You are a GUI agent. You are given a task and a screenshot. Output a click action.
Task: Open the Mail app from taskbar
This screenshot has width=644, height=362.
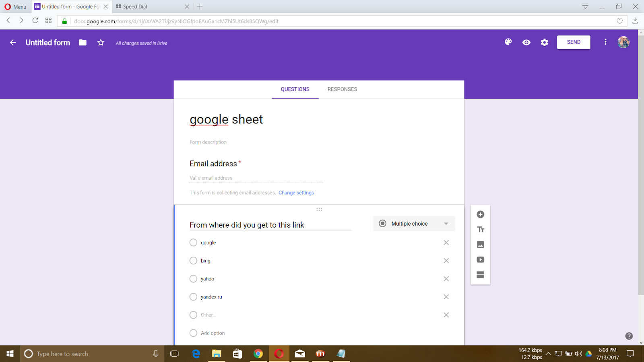[x=300, y=354]
